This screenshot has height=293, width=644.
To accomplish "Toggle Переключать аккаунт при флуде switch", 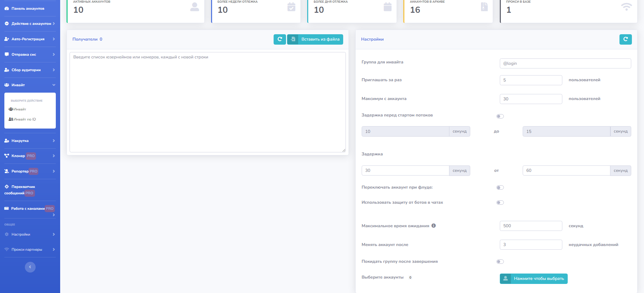I will pyautogui.click(x=500, y=188).
